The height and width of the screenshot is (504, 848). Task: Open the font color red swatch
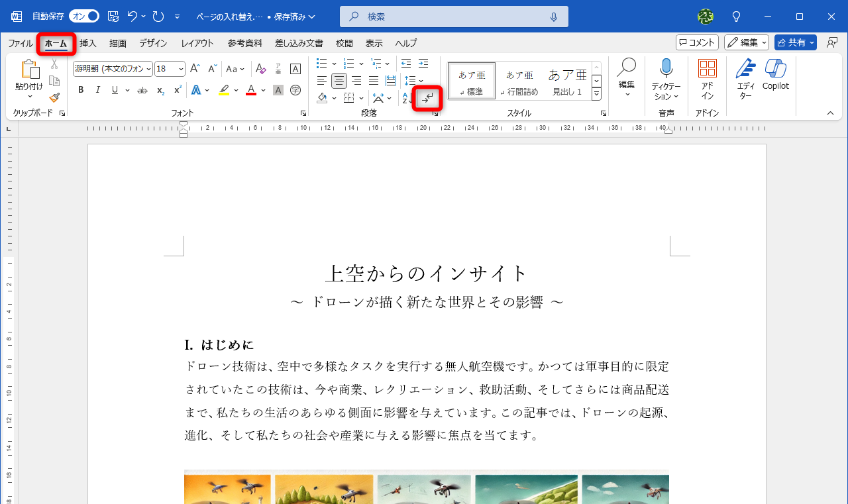(x=250, y=89)
